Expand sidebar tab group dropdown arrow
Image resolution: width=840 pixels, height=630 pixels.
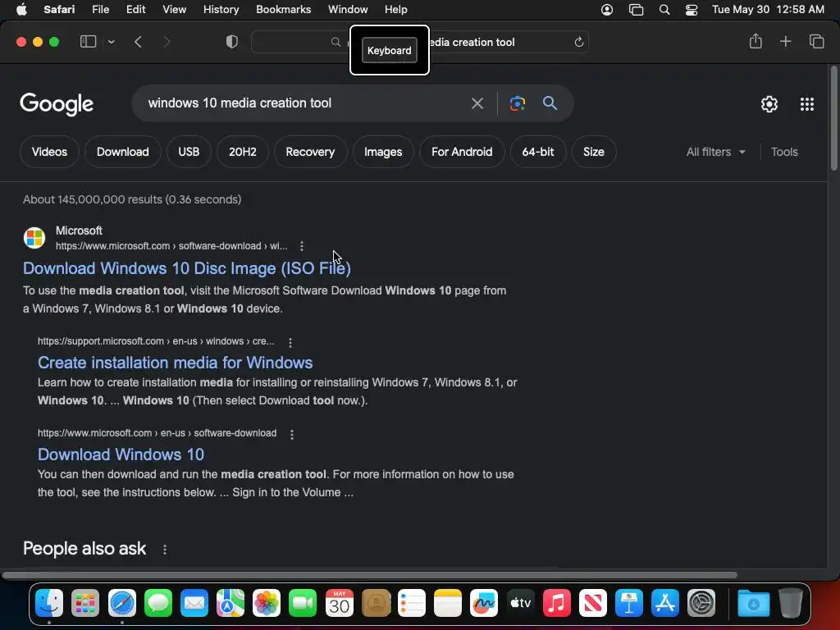pyautogui.click(x=111, y=42)
